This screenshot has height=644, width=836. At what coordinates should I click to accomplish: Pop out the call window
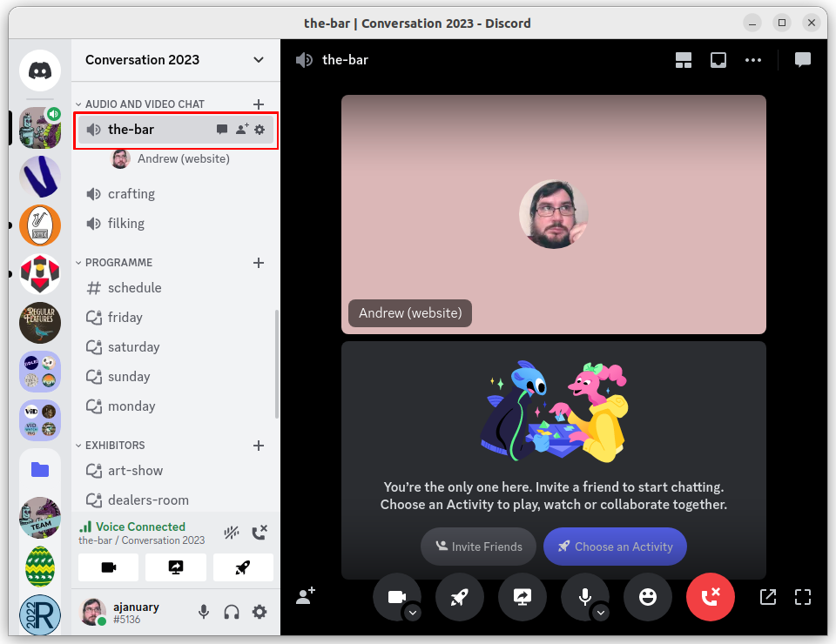tap(768, 597)
